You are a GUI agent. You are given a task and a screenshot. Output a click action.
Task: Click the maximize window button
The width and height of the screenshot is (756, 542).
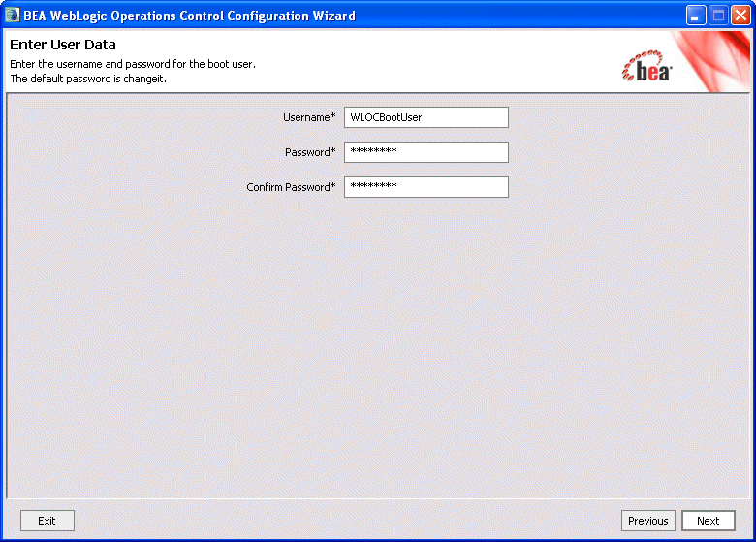(718, 16)
